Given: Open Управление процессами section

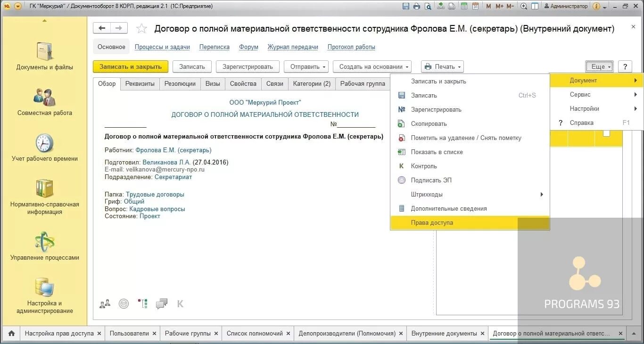Looking at the screenshot, I should point(45,246).
